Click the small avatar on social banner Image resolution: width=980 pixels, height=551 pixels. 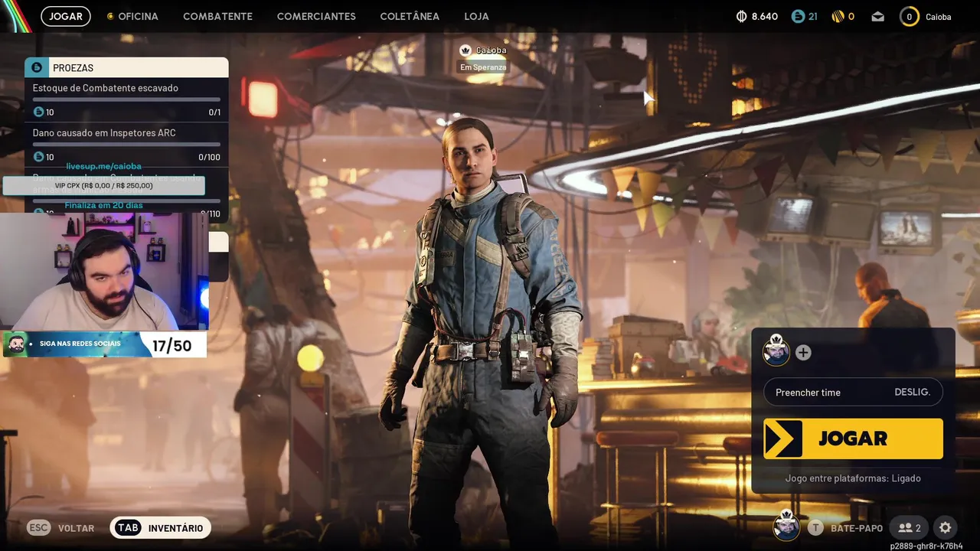(x=16, y=344)
